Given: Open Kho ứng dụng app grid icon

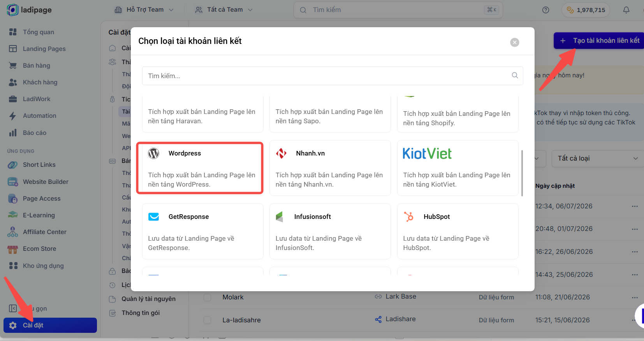Looking at the screenshot, I should click(x=13, y=266).
